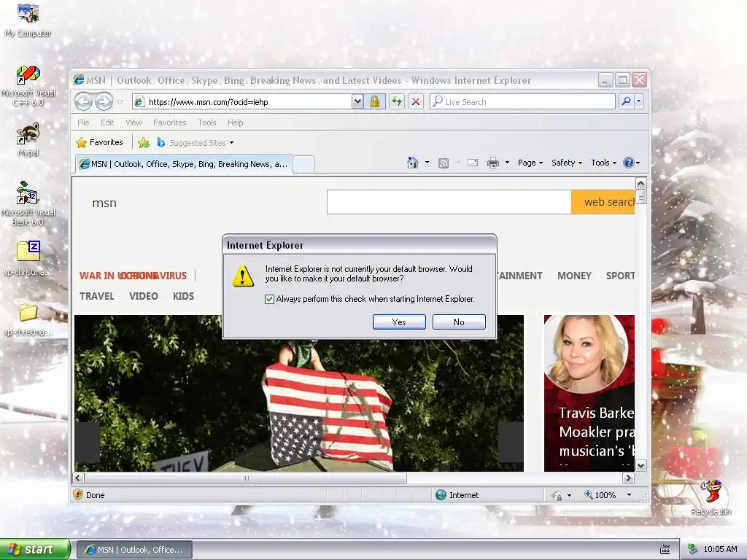
Task: Open the Favorites menu
Action: [x=169, y=122]
